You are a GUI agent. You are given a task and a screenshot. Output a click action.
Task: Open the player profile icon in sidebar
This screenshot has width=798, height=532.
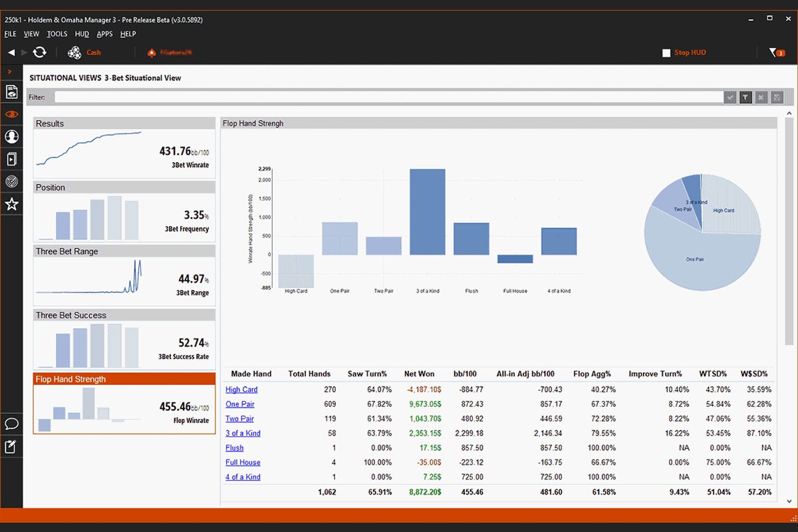(x=11, y=137)
